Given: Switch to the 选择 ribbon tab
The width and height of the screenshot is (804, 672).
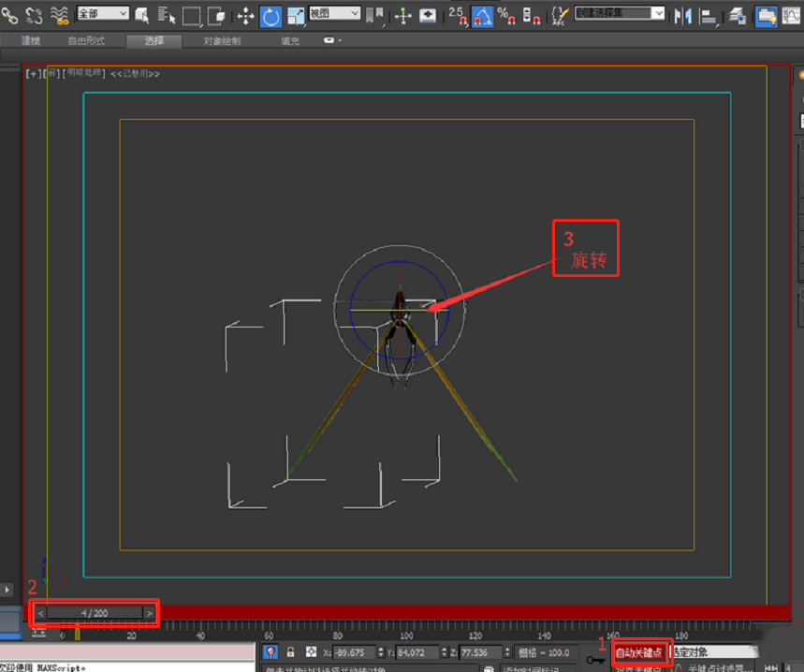Looking at the screenshot, I should click(x=153, y=40).
